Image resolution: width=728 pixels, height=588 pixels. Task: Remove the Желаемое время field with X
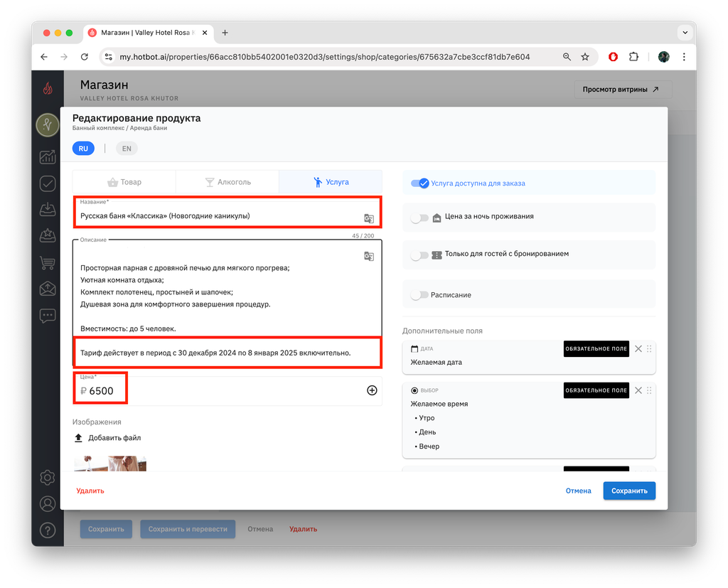pos(638,390)
